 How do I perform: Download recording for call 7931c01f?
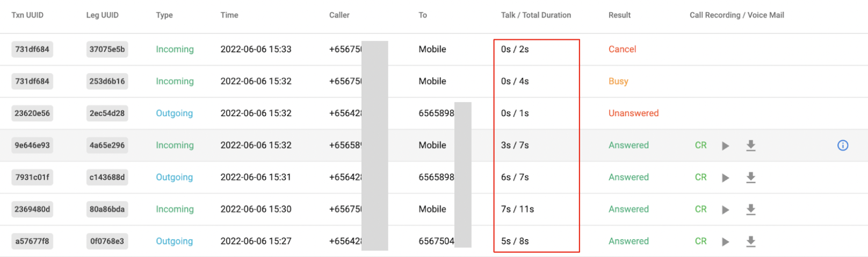point(751,177)
